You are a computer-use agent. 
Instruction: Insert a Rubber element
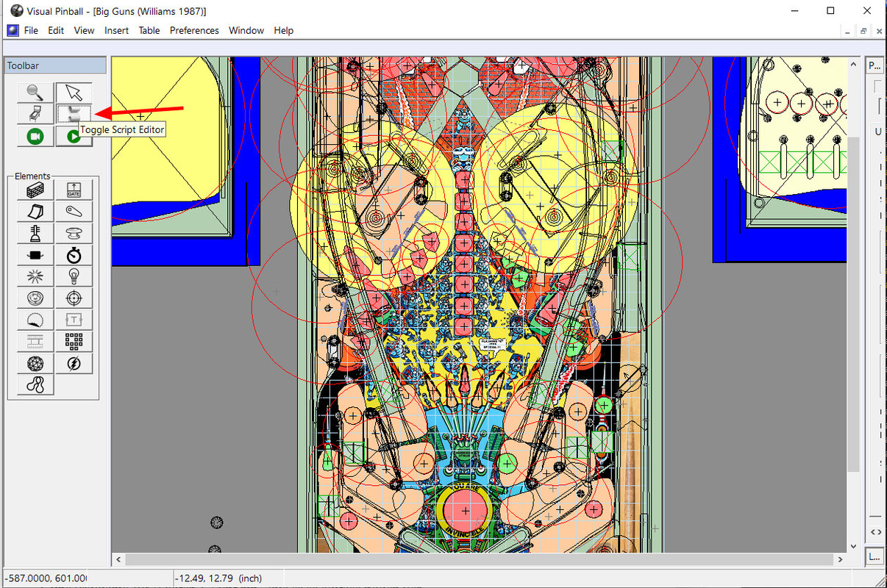(35, 384)
